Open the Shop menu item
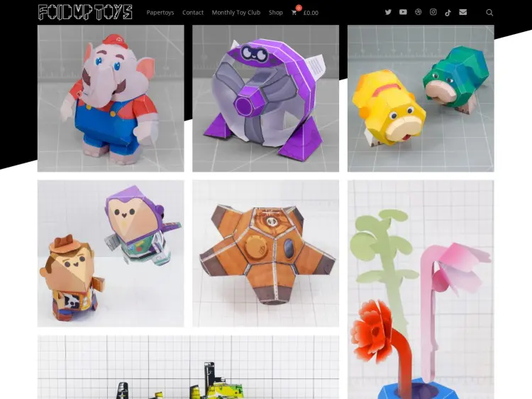Image resolution: width=532 pixels, height=399 pixels. point(275,13)
